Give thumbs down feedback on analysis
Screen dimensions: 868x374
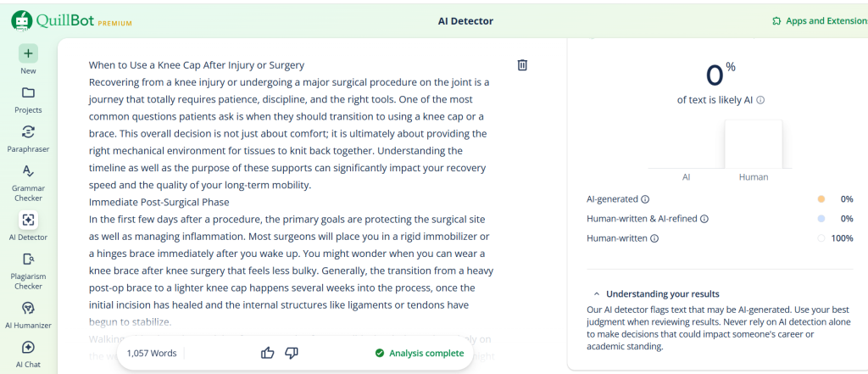tap(291, 353)
